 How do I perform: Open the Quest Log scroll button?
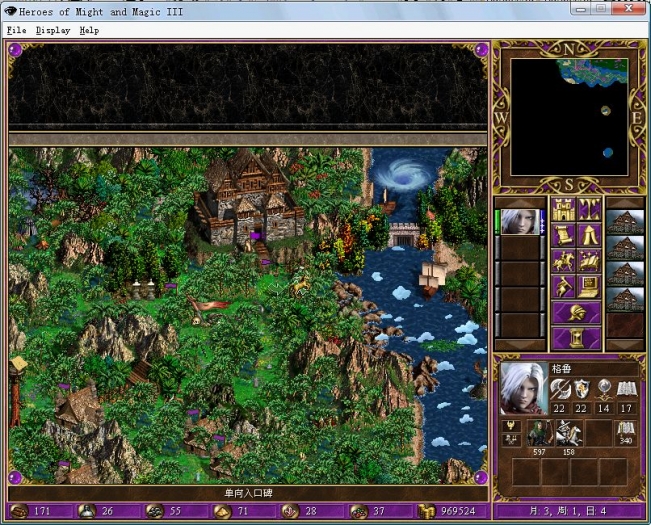point(563,235)
